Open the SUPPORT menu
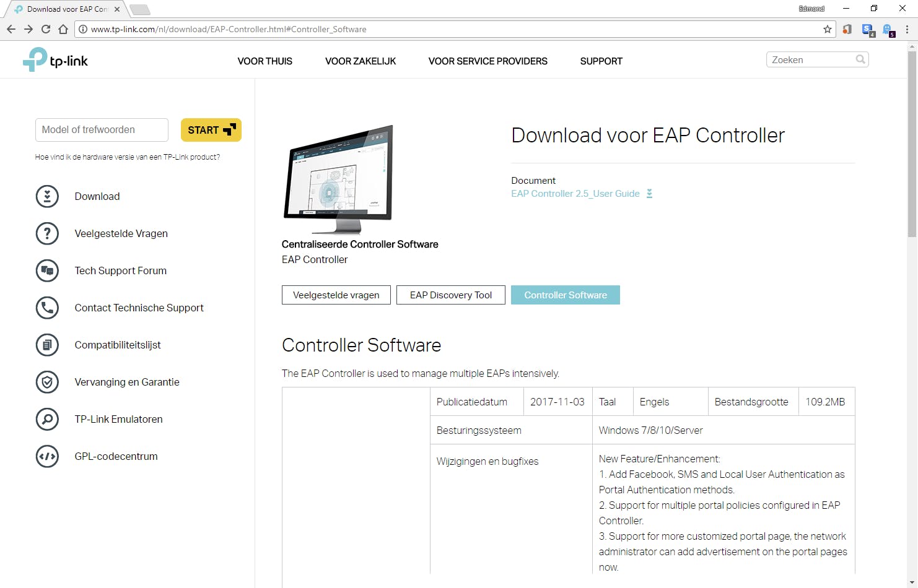 click(x=601, y=61)
